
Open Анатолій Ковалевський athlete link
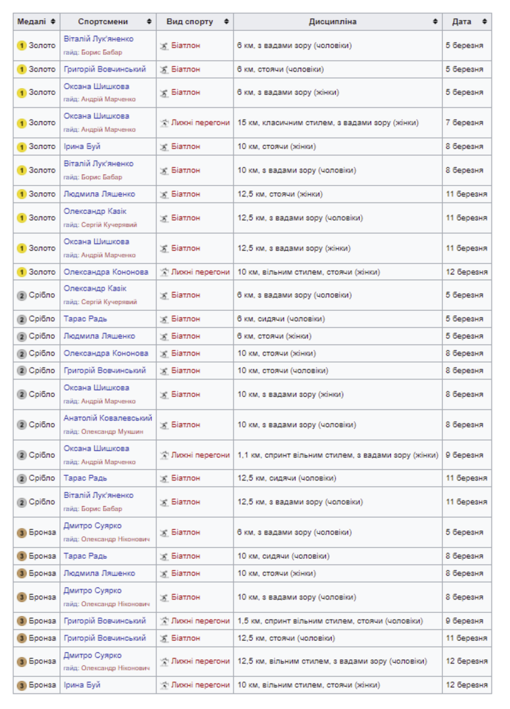108,418
